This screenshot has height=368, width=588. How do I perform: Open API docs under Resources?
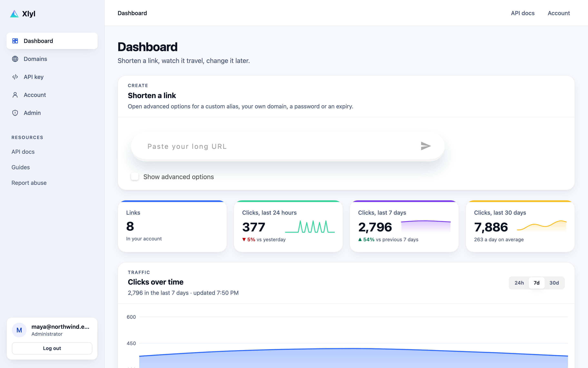pyautogui.click(x=23, y=152)
